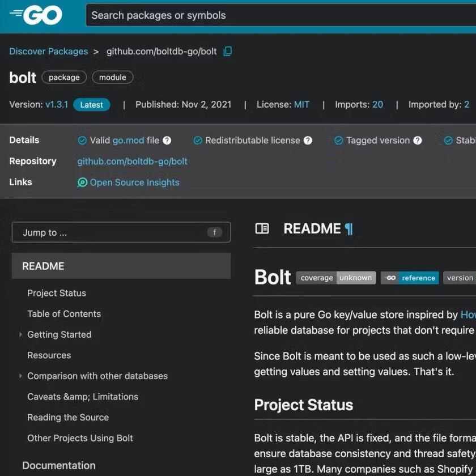
Task: Click the Project Status heading in README
Action: (303, 405)
